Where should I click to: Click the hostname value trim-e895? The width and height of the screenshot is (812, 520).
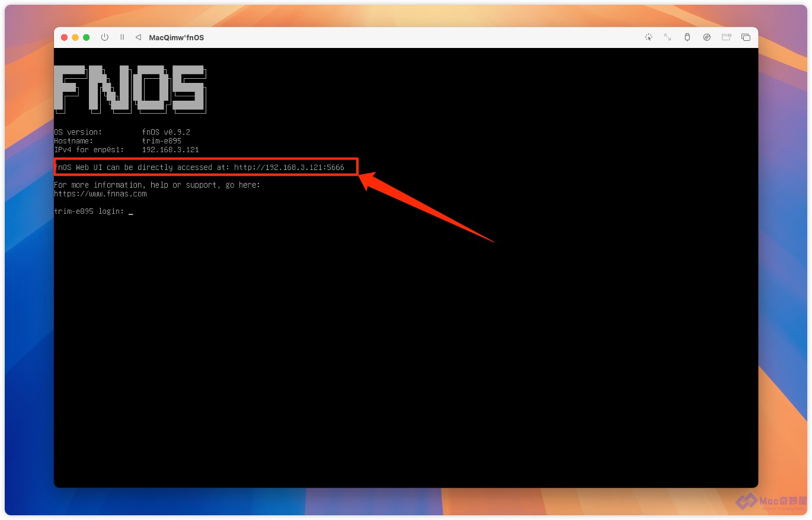(x=161, y=141)
